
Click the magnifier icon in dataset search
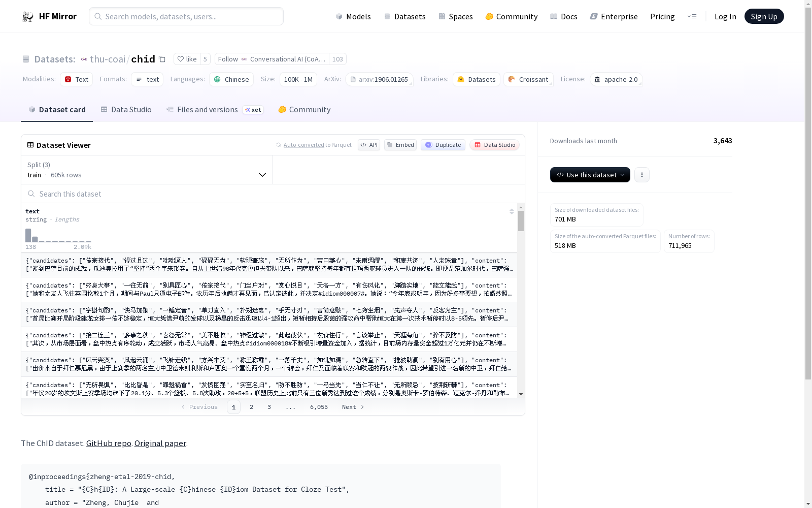[31, 194]
